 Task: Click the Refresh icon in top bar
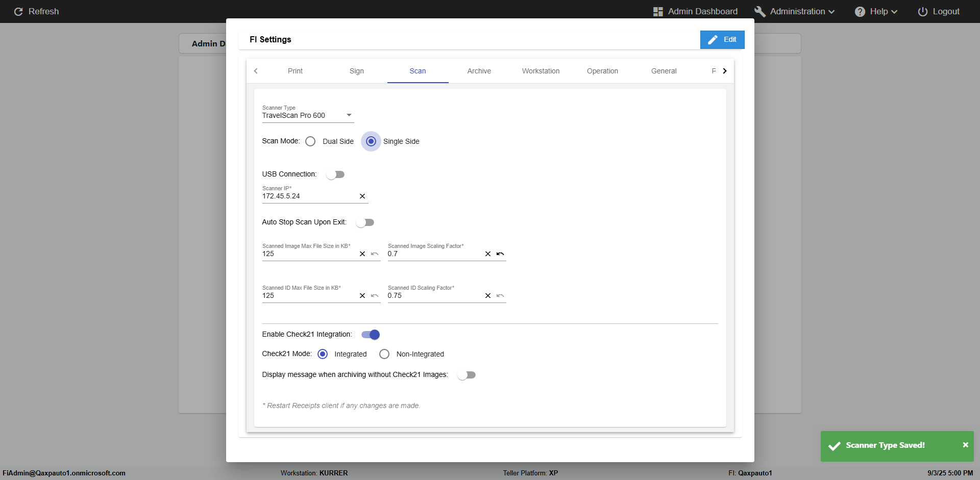coord(18,12)
